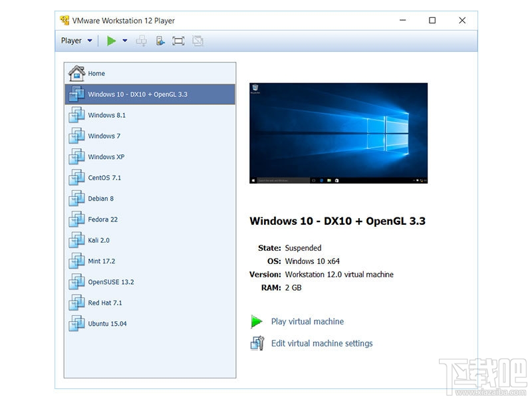Screen dimensions: 532x399
Task: Click the Kali 2.0 VM icon
Action: pyautogui.click(x=75, y=239)
